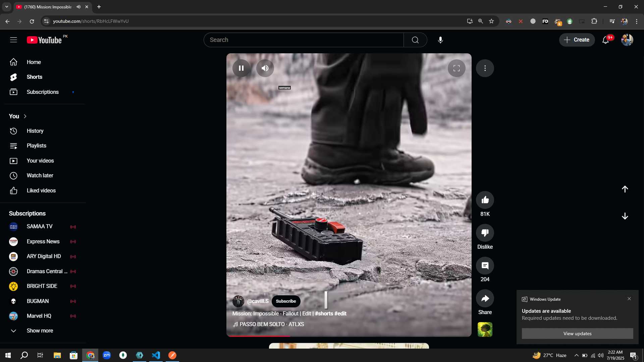Reload the current page
The width and height of the screenshot is (644, 362).
click(x=32, y=21)
